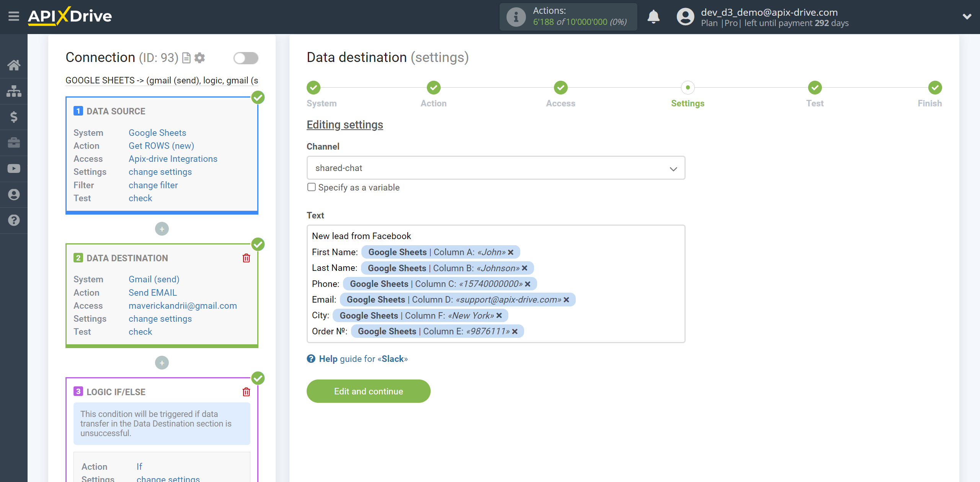Click the Column A John variable tag

pos(441,252)
